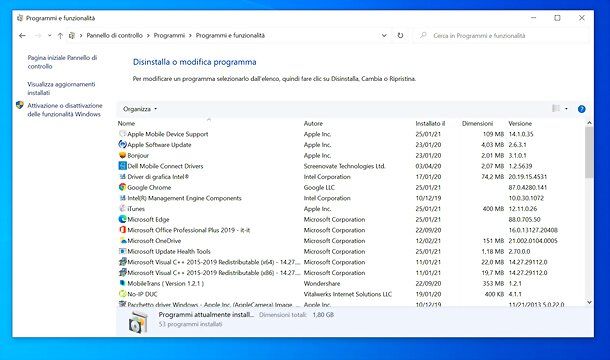The height and width of the screenshot is (360, 610).
Task: Open the recent locations dropdown arrow
Action: 49,35
